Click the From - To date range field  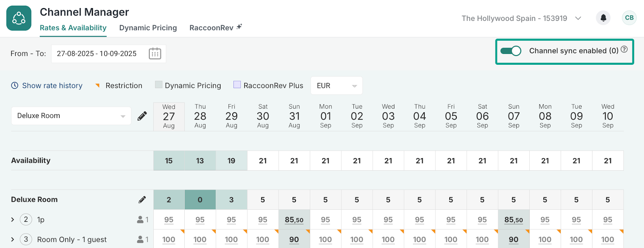click(x=109, y=54)
